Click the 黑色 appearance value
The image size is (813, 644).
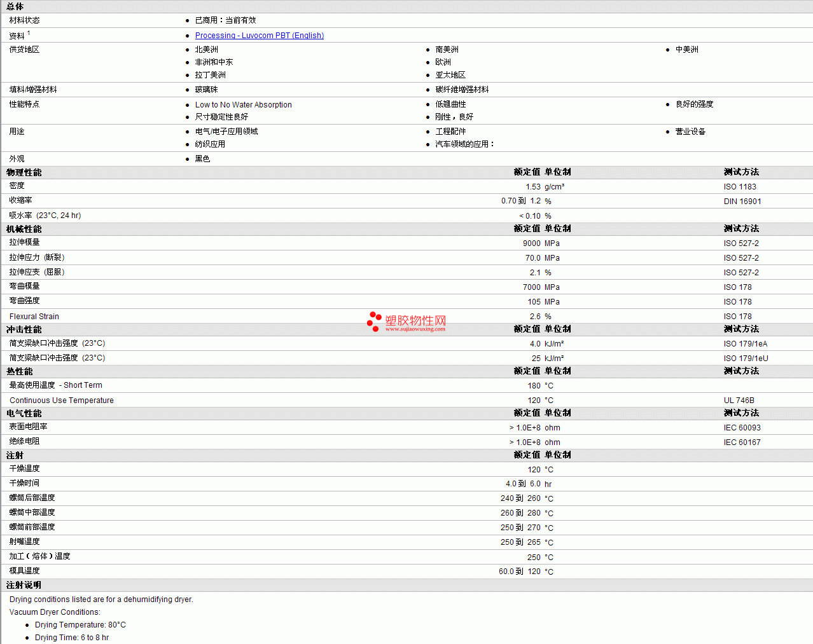click(x=203, y=159)
